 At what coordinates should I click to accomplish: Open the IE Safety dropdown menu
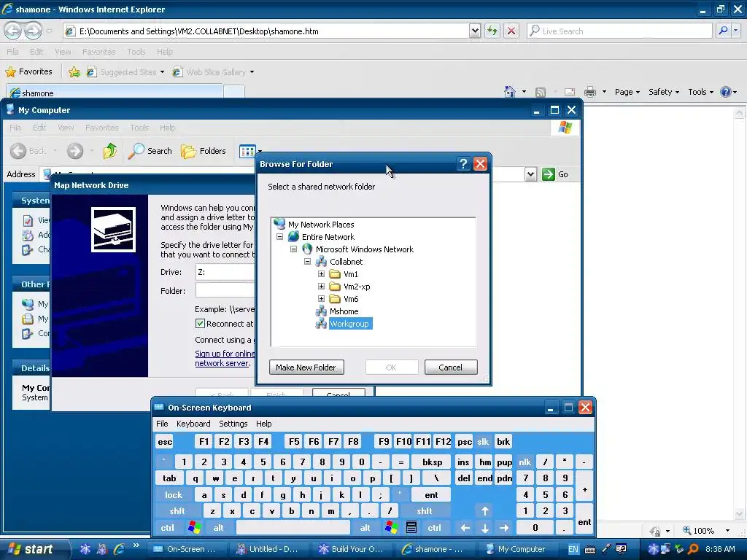(664, 92)
